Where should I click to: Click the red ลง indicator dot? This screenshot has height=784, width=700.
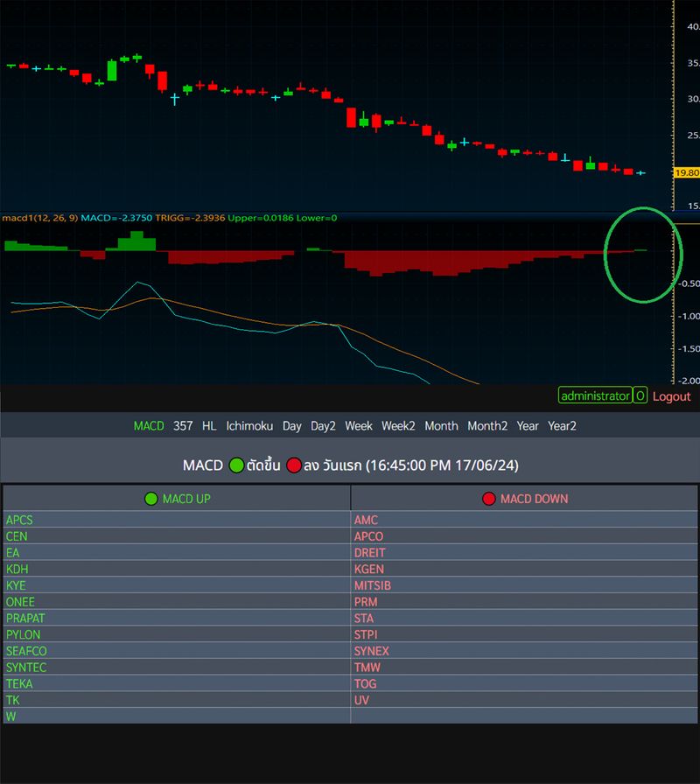(296, 465)
